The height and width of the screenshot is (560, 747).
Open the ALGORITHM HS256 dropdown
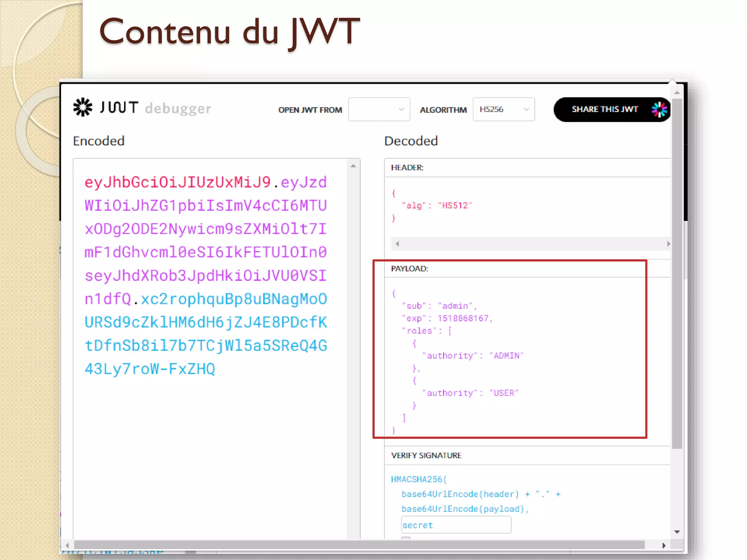tap(503, 109)
